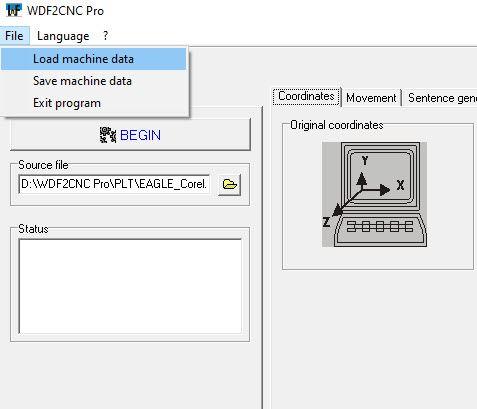The width and height of the screenshot is (477, 409).
Task: Start conversion with the BEGIN button
Action: pos(130,135)
